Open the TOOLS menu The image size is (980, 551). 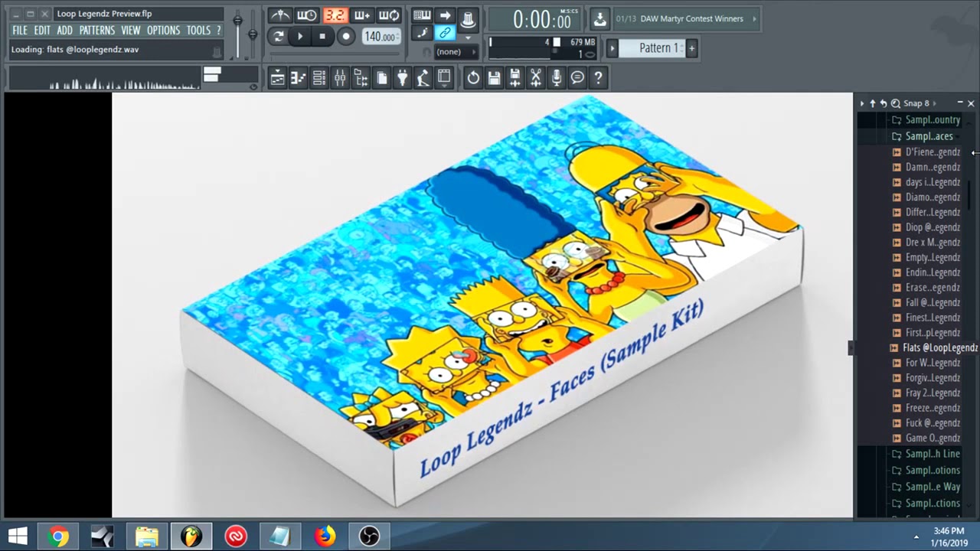pos(198,31)
